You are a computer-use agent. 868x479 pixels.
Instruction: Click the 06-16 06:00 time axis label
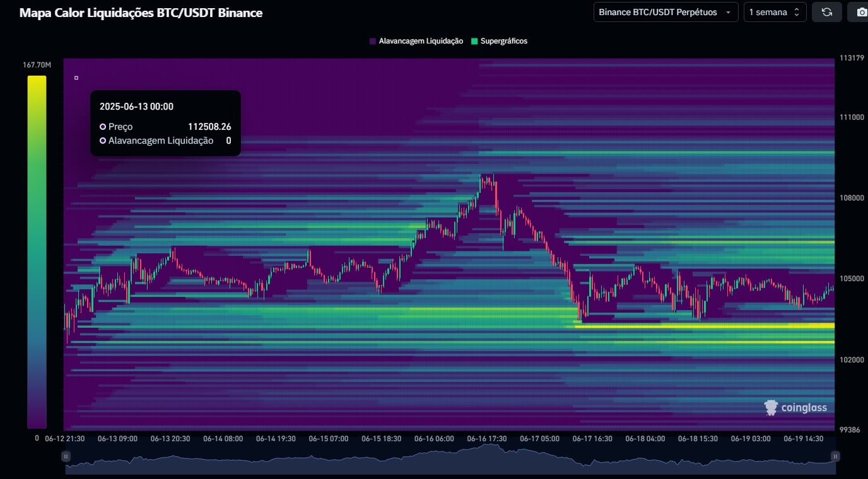click(434, 438)
